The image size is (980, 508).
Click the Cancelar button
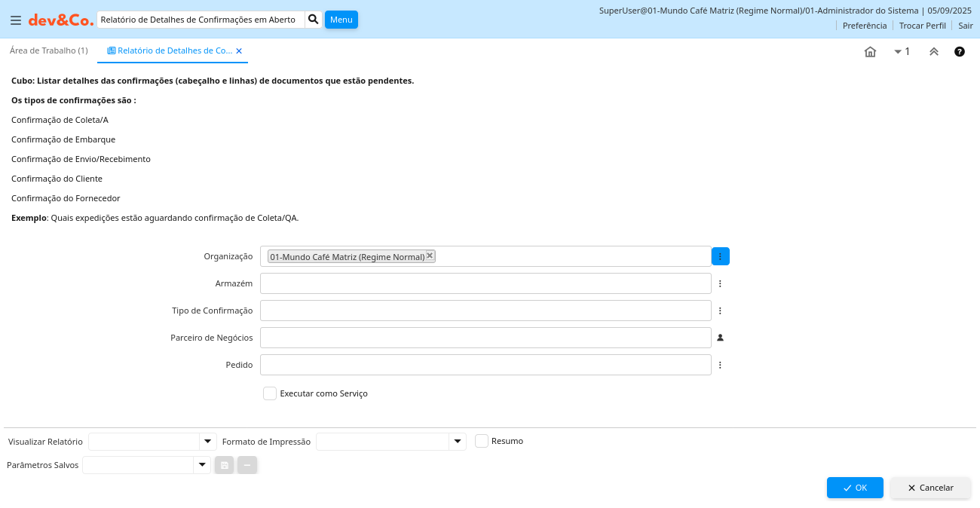(930, 488)
